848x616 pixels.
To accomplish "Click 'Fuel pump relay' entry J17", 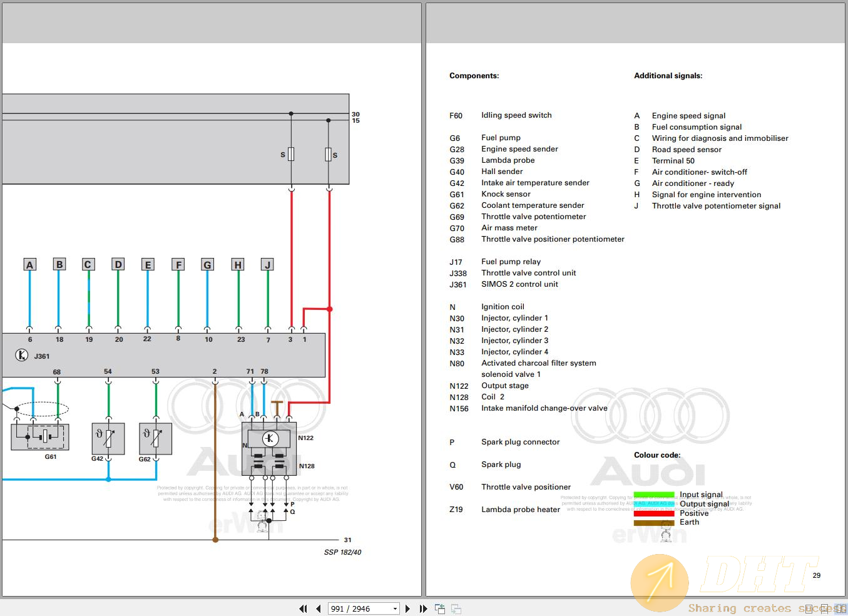I will click(511, 262).
